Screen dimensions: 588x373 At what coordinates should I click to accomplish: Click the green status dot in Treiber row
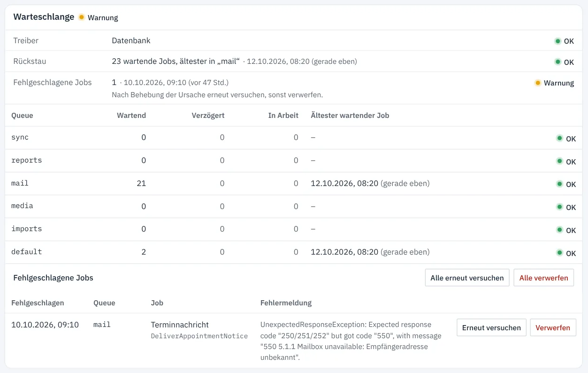tap(557, 41)
